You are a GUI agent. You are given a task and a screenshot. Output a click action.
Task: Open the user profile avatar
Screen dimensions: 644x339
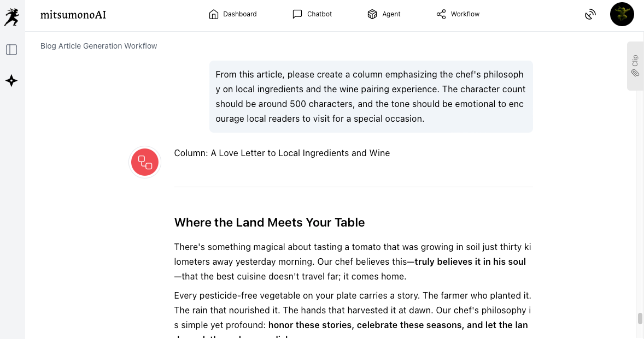622,15
